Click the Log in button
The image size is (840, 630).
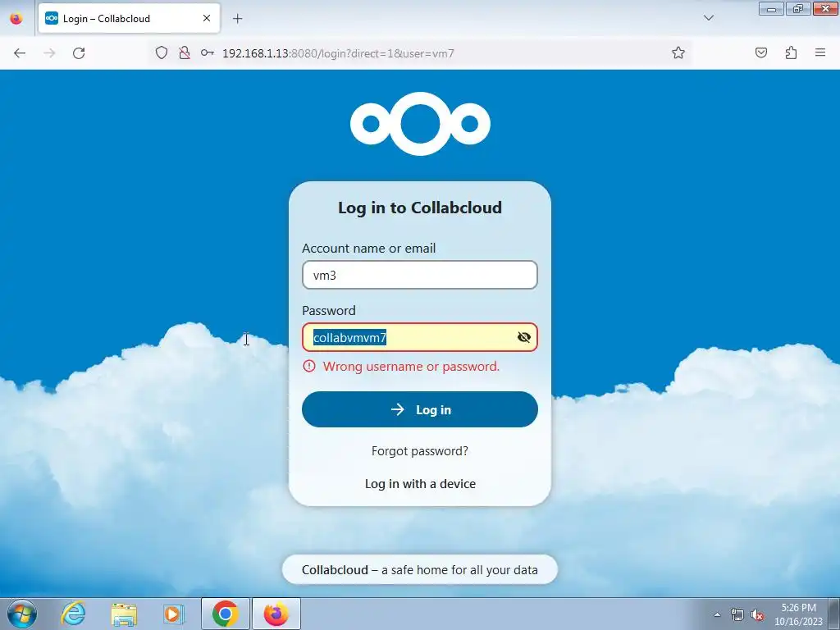(x=420, y=409)
